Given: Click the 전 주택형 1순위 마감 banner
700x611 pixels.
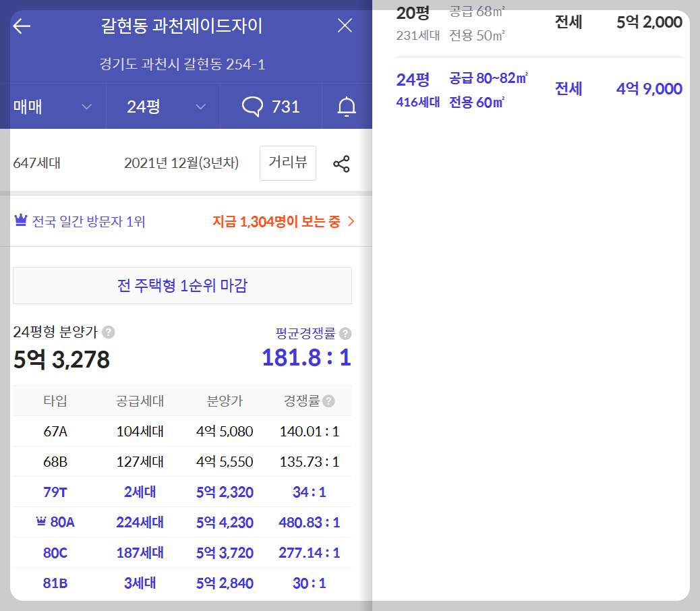Looking at the screenshot, I should pyautogui.click(x=182, y=285).
